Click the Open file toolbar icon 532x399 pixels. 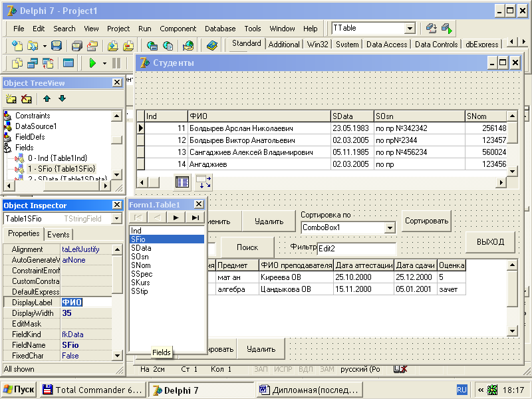pos(33,45)
